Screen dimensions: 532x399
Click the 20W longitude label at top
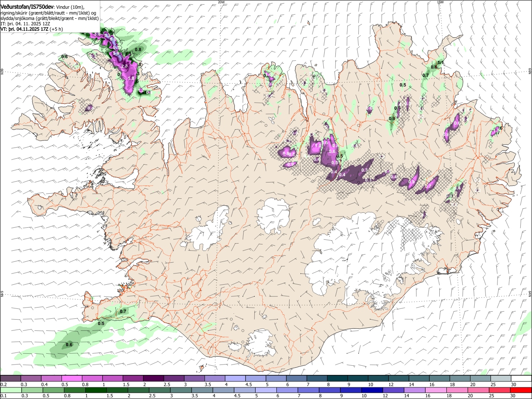221,2
